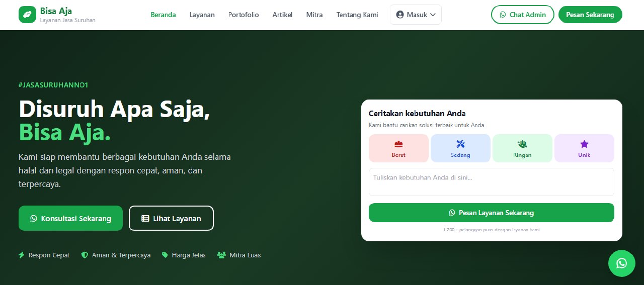Click the Pesan Sekarang header button
The image size is (644, 285).
tap(590, 15)
